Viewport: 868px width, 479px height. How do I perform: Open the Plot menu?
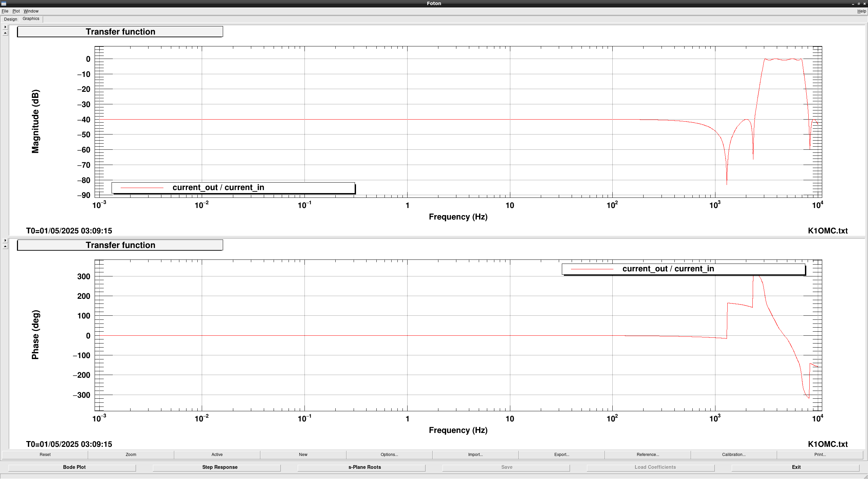(x=16, y=11)
